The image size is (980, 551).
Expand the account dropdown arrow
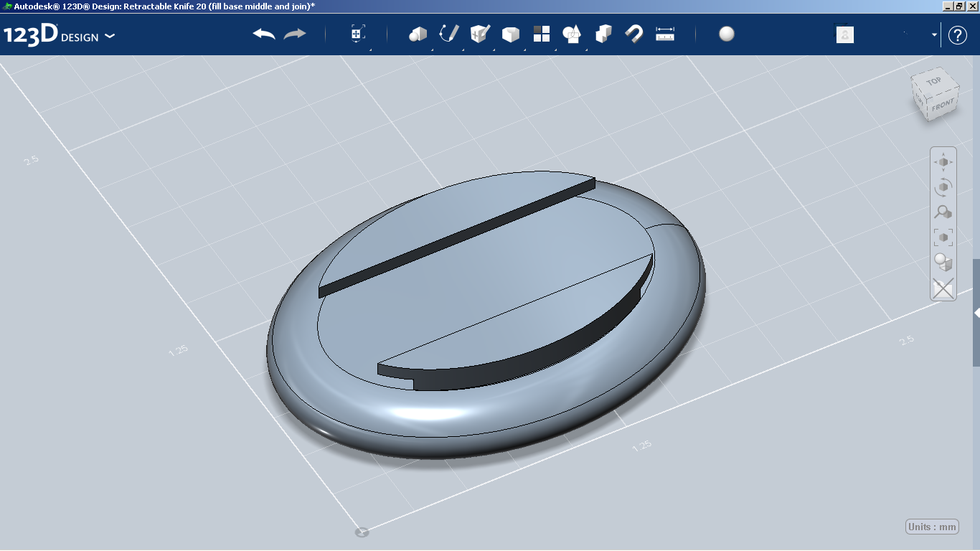coord(935,35)
